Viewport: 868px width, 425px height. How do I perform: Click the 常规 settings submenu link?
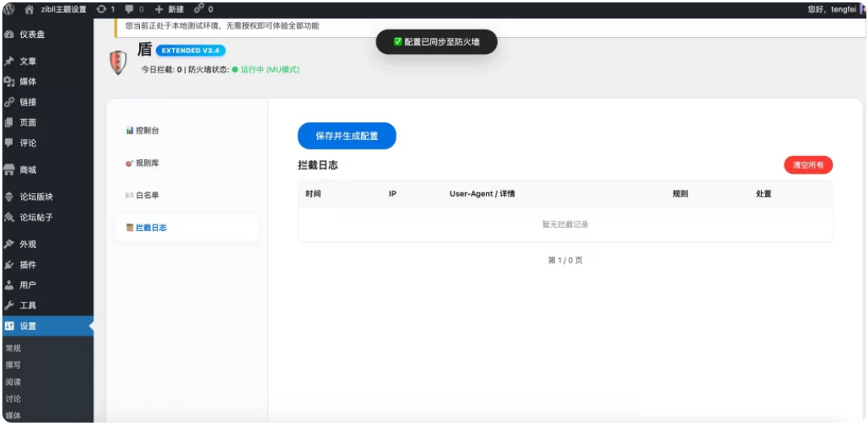(x=13, y=349)
